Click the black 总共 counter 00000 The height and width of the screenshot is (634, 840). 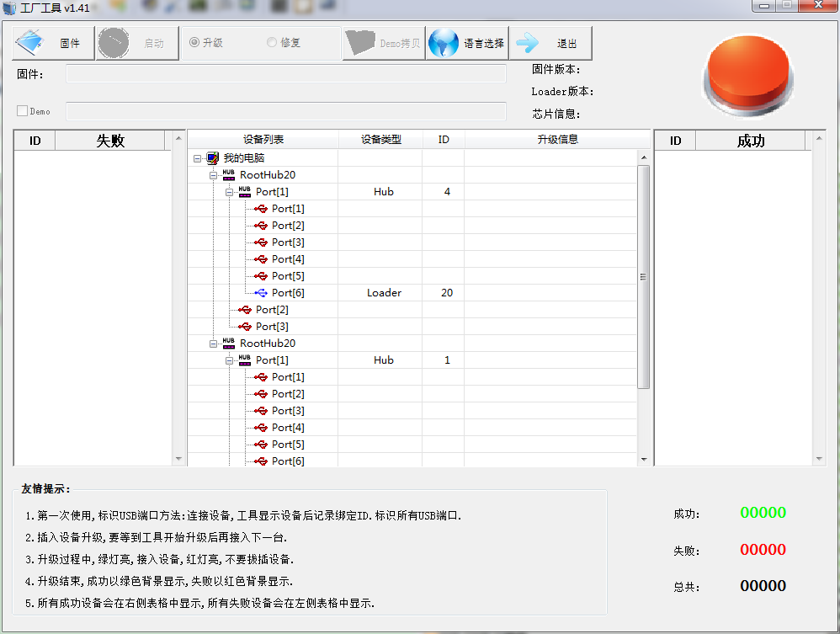tap(763, 586)
